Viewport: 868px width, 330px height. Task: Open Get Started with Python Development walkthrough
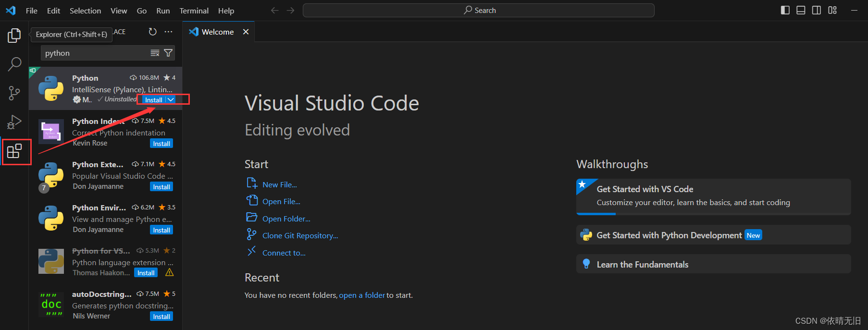[x=713, y=235]
